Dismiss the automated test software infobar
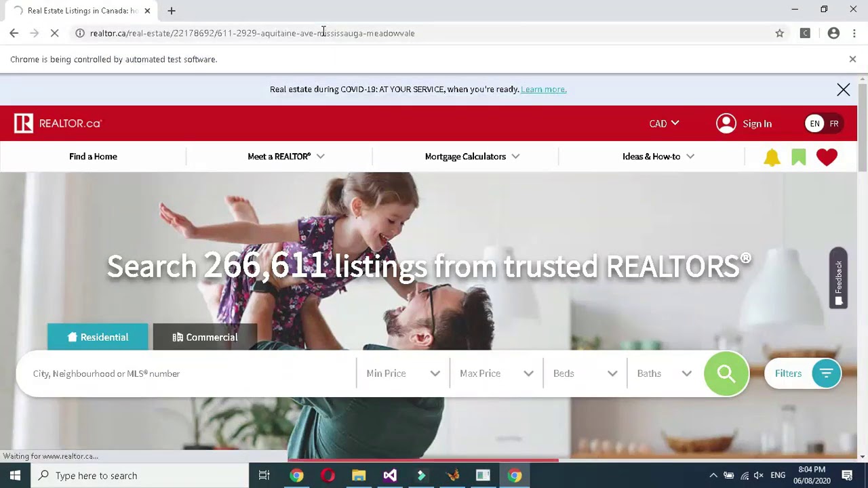 [x=852, y=59]
